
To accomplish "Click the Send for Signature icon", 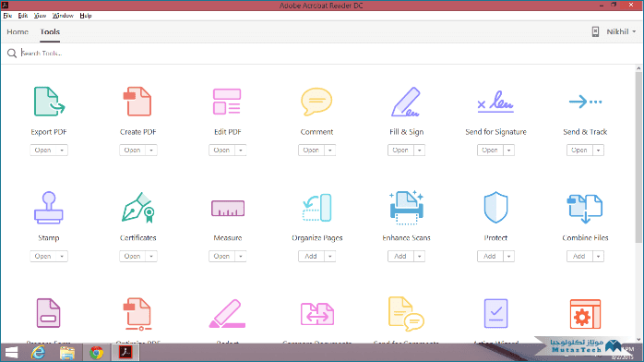I will coord(495,102).
